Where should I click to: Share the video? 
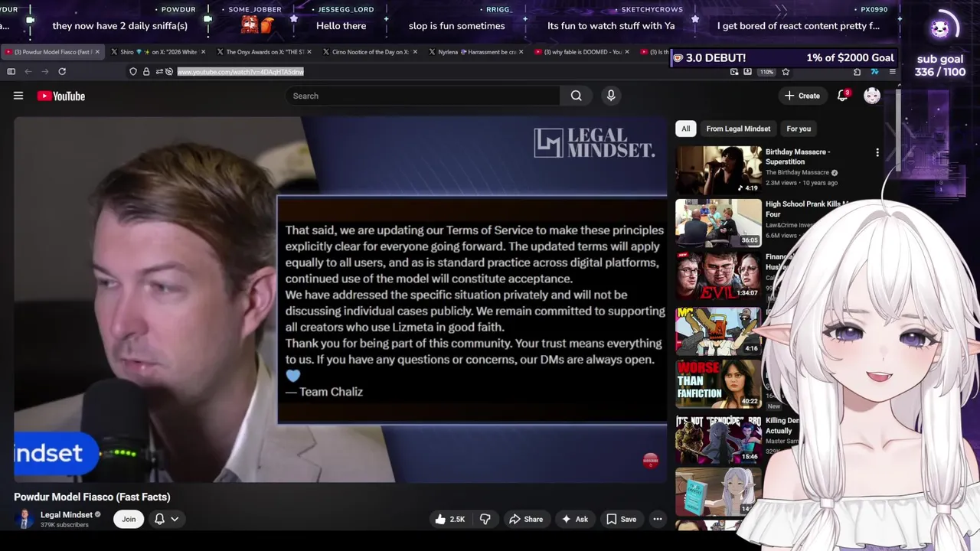526,519
